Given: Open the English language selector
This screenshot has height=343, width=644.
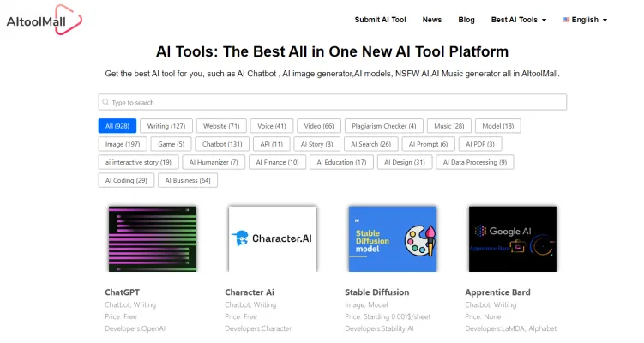Looking at the screenshot, I should tap(585, 20).
